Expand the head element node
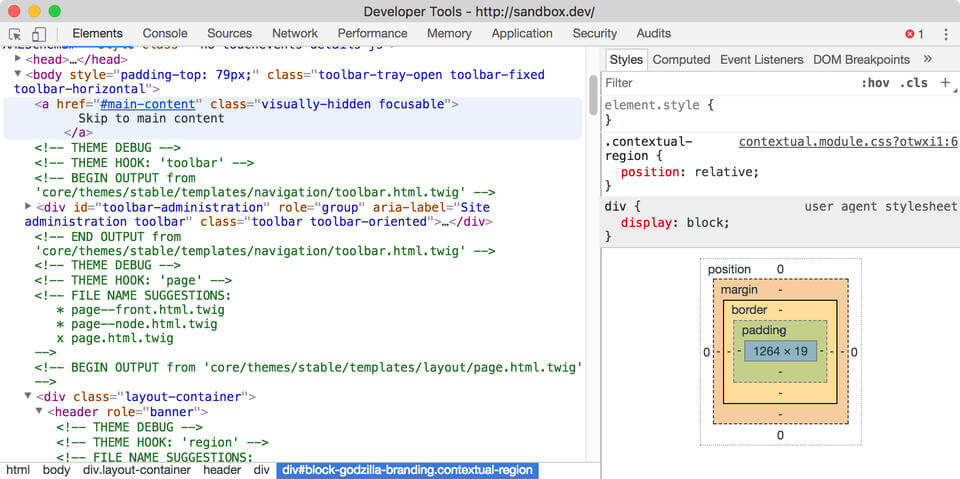This screenshot has height=479, width=960. pos(18,59)
